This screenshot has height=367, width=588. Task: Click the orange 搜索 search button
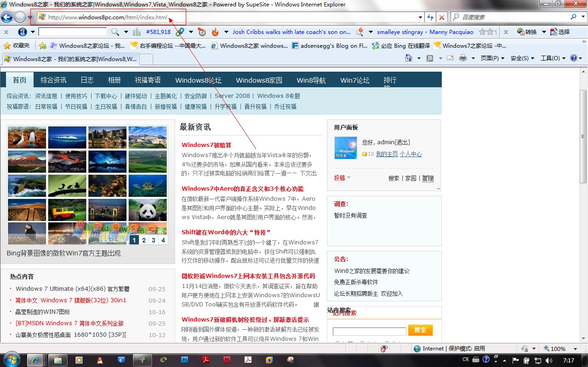pyautogui.click(x=420, y=330)
